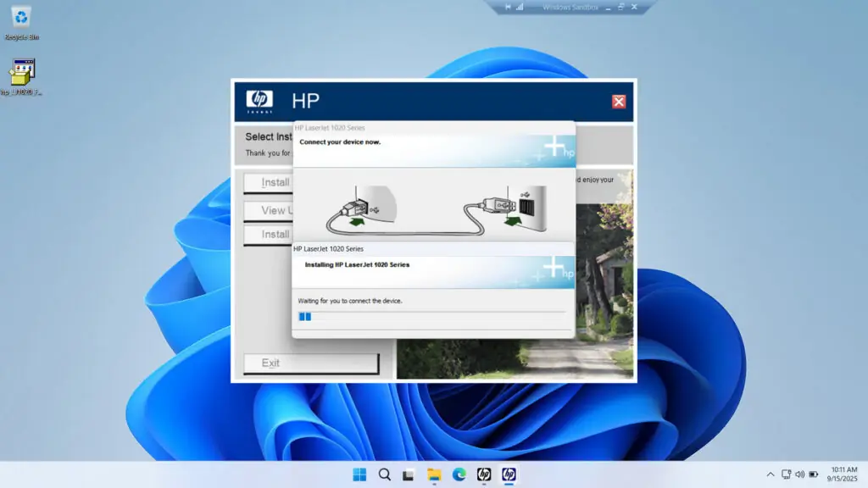This screenshot has width=868, height=488.
Task: Click 'Installing HP LaserJet 1020 Series' text
Action: coord(357,264)
